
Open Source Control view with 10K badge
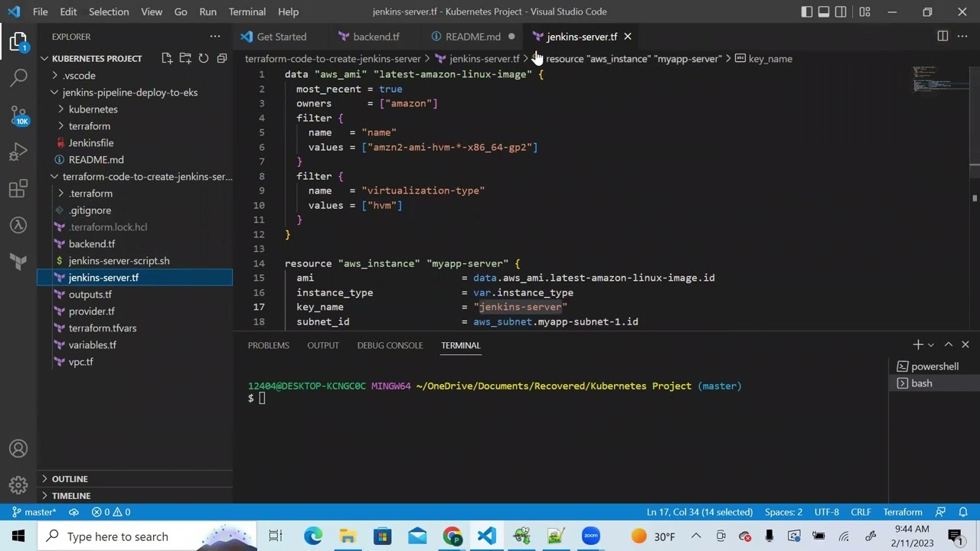[x=18, y=115]
